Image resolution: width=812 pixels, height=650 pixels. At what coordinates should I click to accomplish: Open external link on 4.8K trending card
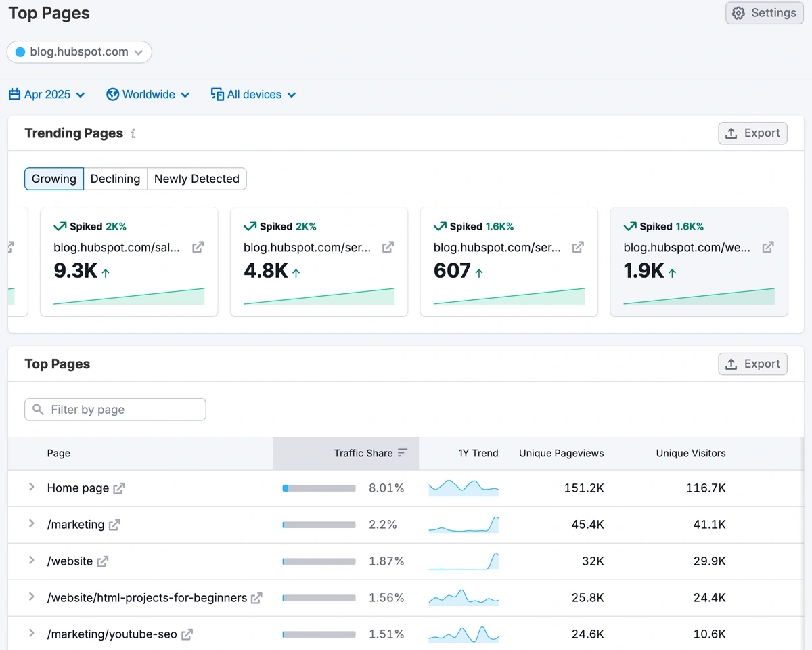click(x=388, y=248)
